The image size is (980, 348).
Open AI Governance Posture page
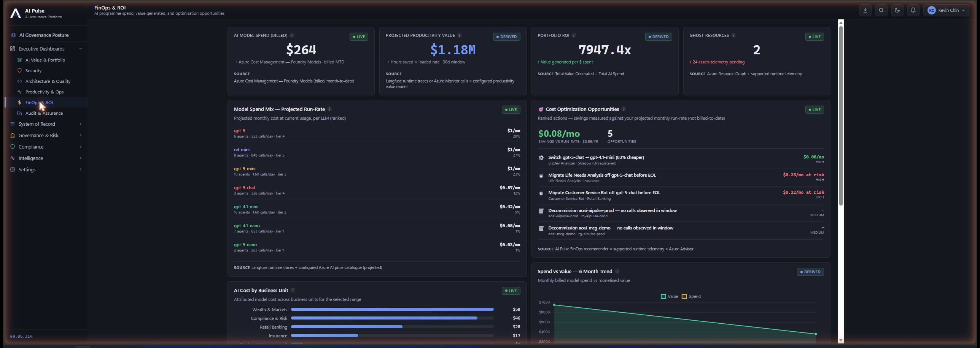click(44, 35)
